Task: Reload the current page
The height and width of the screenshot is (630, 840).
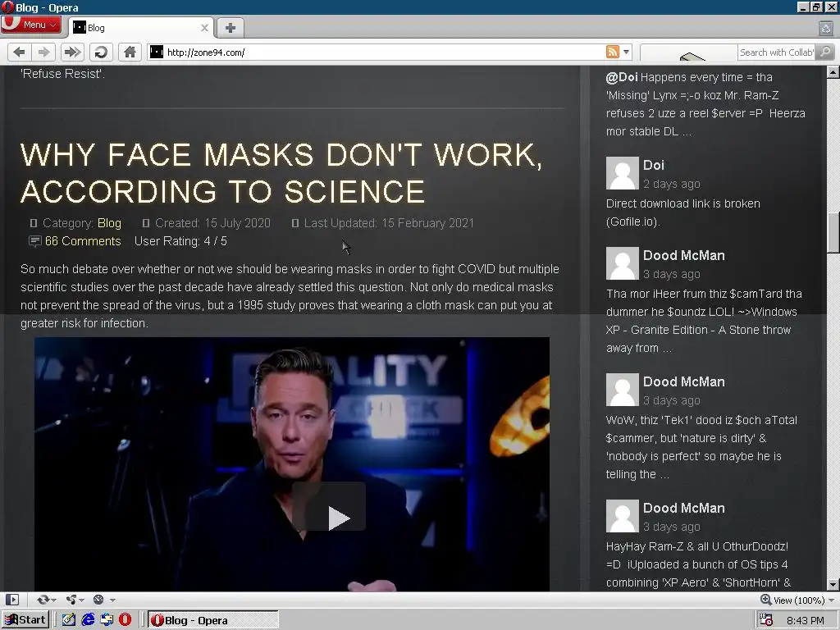Action: tap(101, 52)
